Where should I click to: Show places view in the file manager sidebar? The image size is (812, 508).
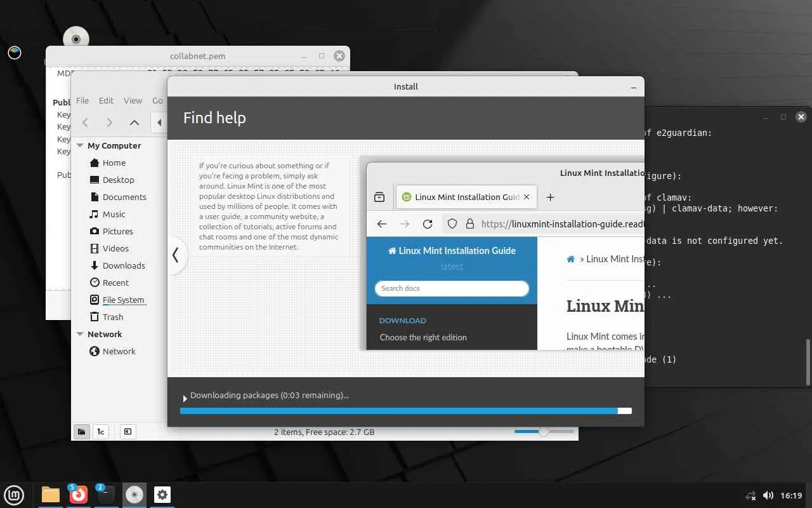[81, 432]
